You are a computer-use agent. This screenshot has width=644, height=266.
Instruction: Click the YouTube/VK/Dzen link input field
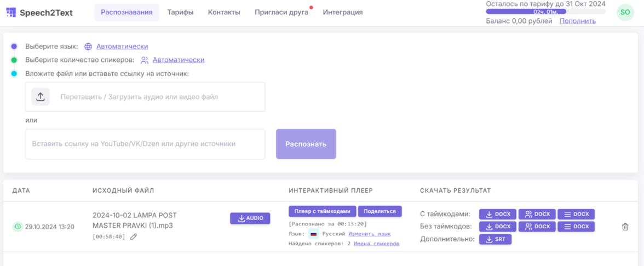click(x=145, y=144)
